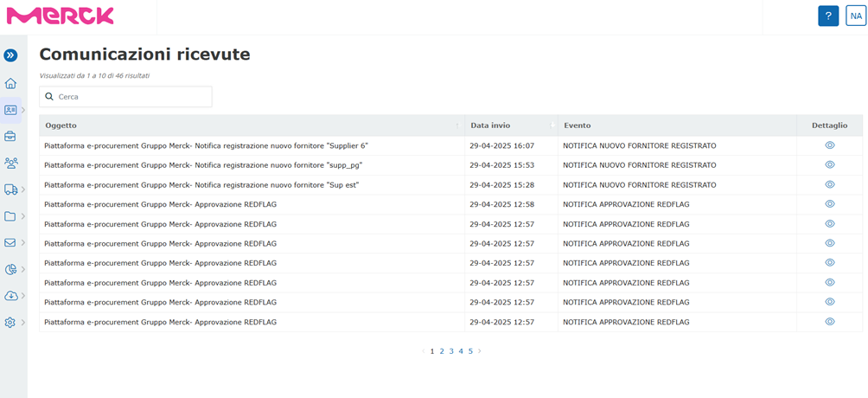Viewport: 868px width, 398px height.
Task: Select the "Sup est" subject row text
Action: [202, 184]
